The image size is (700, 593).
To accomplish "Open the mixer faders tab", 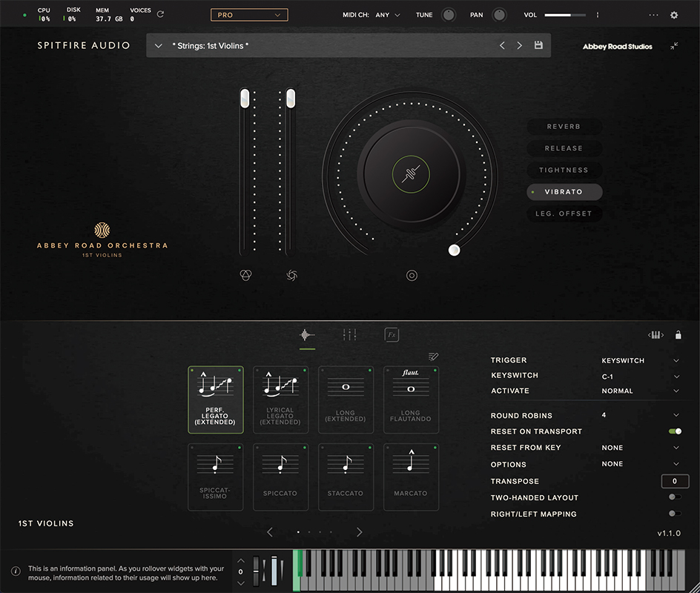I will pos(349,334).
